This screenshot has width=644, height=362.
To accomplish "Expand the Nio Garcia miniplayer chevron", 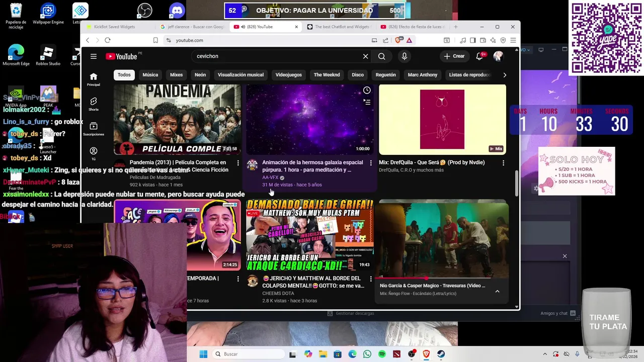I will coord(497,291).
